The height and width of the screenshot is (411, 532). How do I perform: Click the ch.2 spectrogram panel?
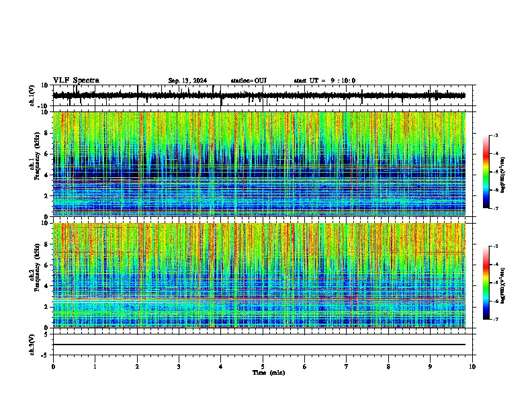[x=259, y=275]
